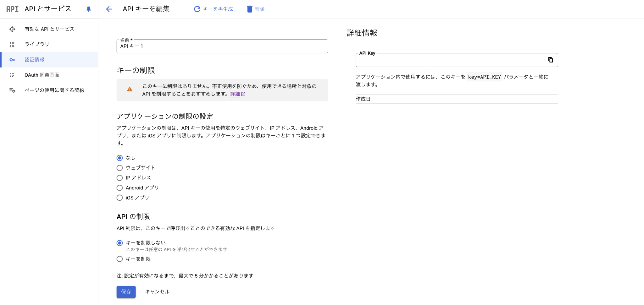Open the 認証情報 menu item
Viewport: 644px width, 305px height.
point(49,60)
